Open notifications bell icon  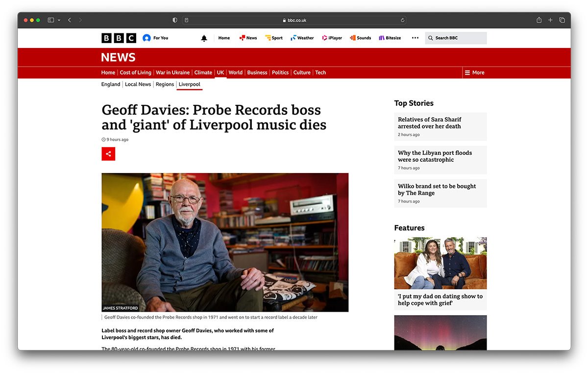(x=204, y=38)
